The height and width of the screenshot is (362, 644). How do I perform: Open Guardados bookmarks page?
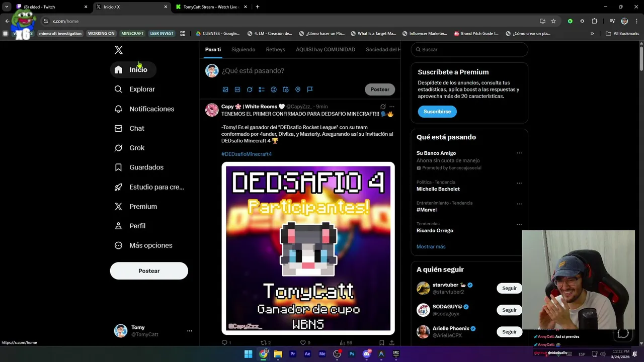(139, 167)
